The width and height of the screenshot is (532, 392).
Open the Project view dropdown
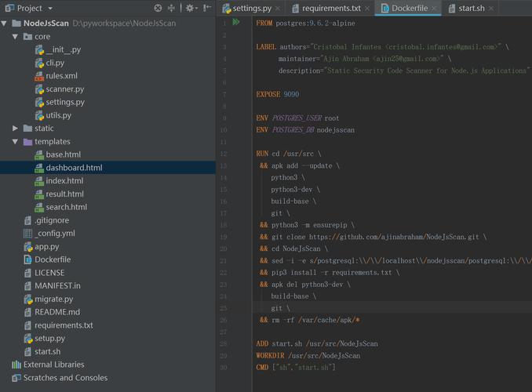[x=50, y=9]
